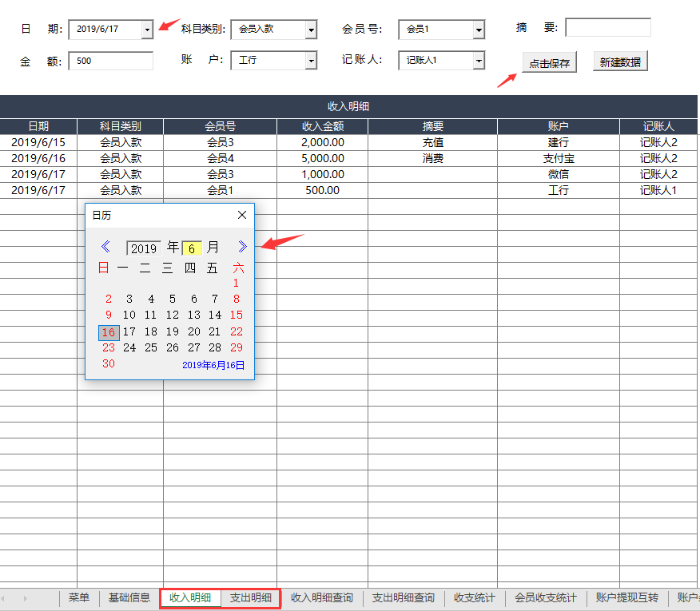Go to next month in calendar

[x=242, y=246]
